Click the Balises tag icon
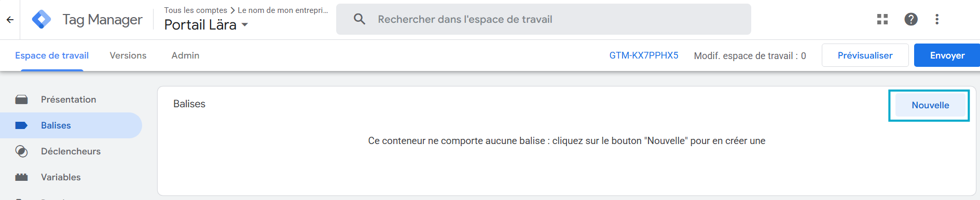Image resolution: width=980 pixels, height=200 pixels. pyautogui.click(x=21, y=125)
